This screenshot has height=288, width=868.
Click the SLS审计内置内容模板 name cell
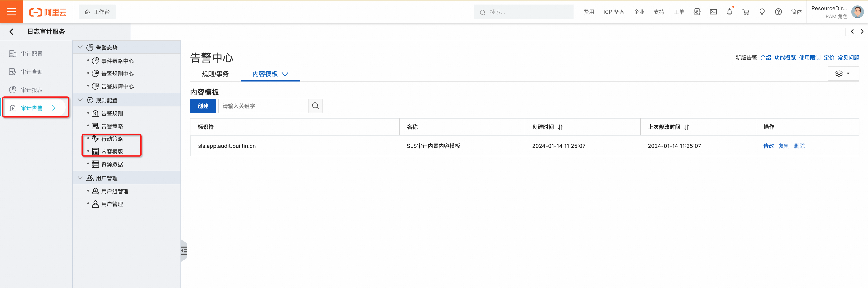[x=433, y=146]
